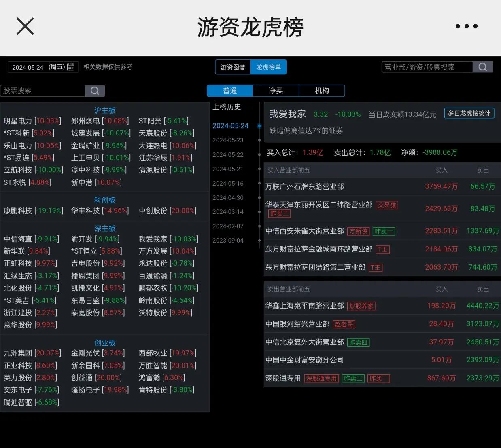Select history date 2024-05-24
This screenshot has height=448, width=501.
pyautogui.click(x=231, y=126)
